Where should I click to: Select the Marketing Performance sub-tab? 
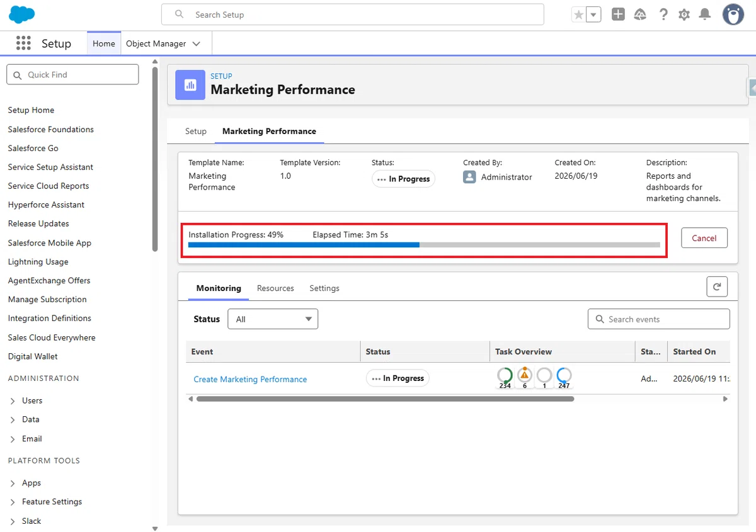click(x=269, y=131)
